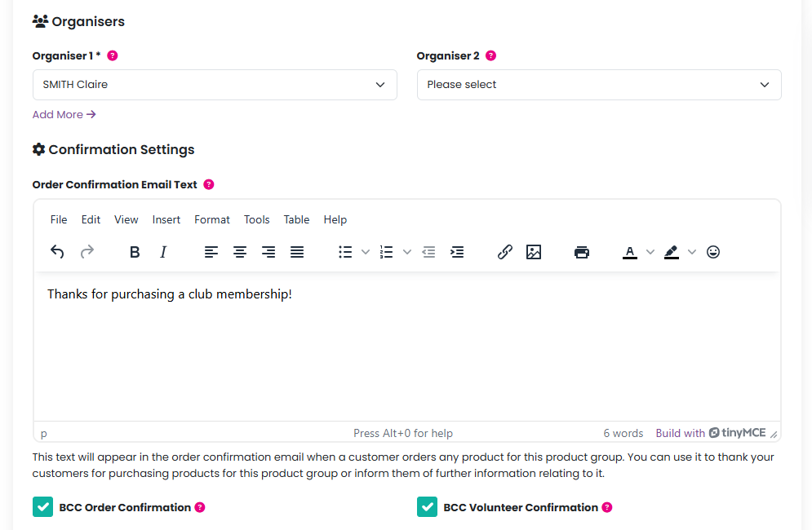Expand the bullet list style dropdown arrow

point(366,252)
